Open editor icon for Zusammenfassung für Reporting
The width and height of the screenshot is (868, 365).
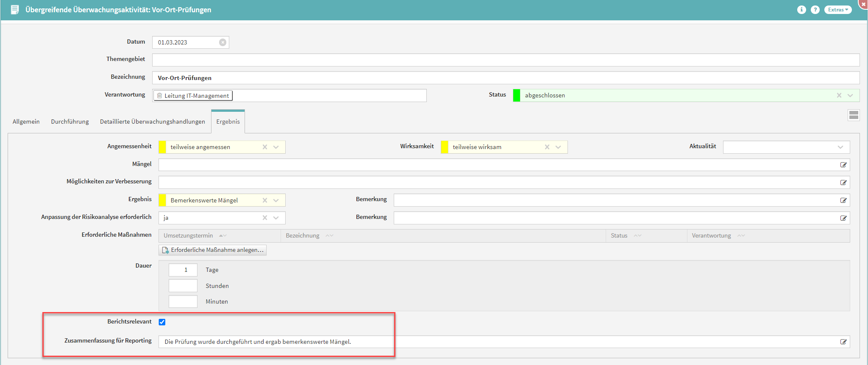(843, 342)
